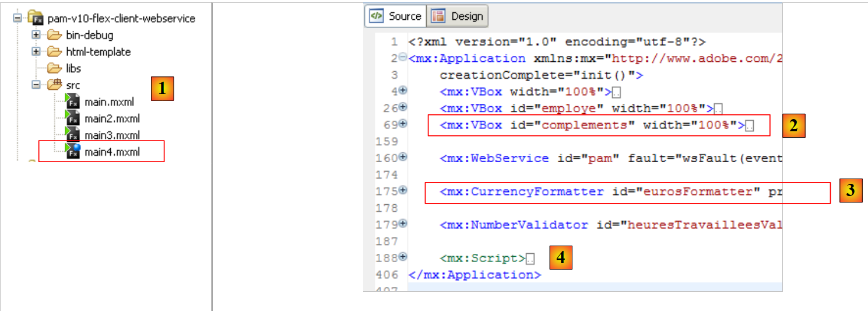The height and width of the screenshot is (311, 868).
Task: Collapse the mx:Application tag at line 2
Action: tap(403, 58)
